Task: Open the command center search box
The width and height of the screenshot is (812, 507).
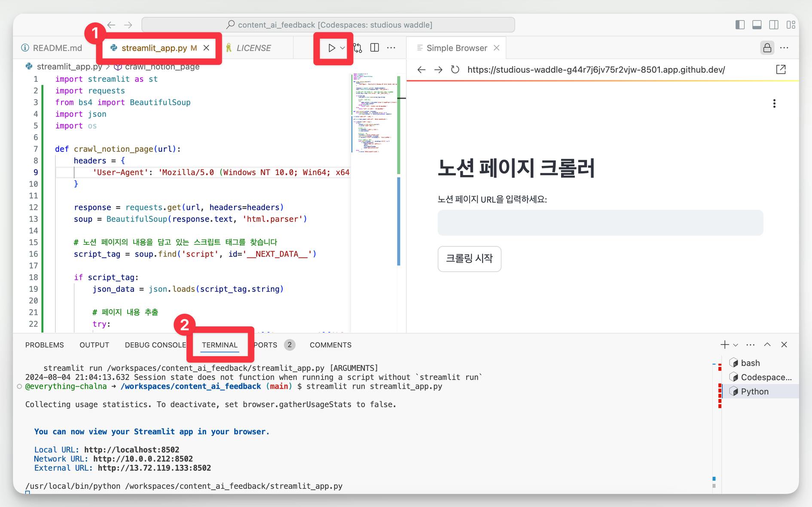Action: coord(328,25)
